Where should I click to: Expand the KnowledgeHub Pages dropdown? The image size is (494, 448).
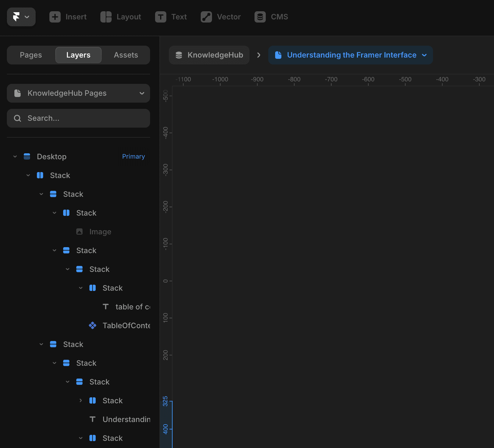(78, 93)
